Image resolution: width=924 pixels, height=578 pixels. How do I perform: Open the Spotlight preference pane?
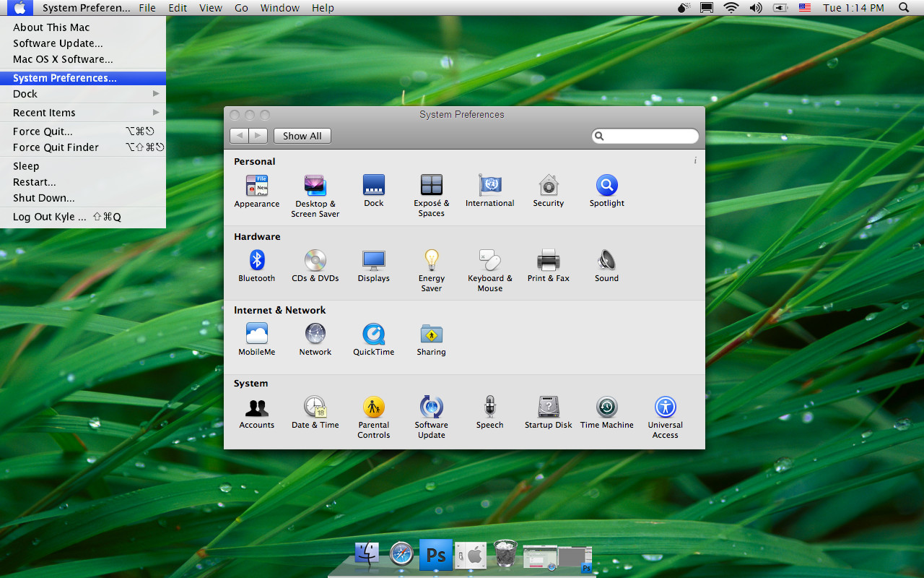(606, 186)
